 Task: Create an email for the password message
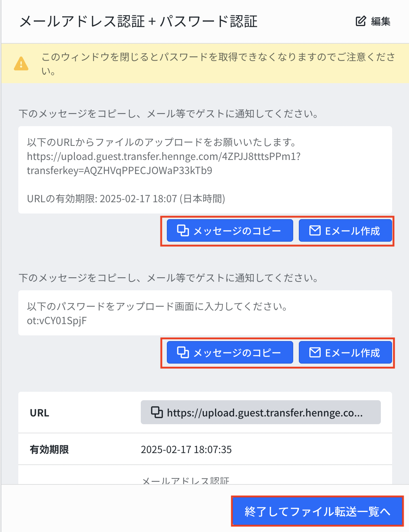click(345, 352)
